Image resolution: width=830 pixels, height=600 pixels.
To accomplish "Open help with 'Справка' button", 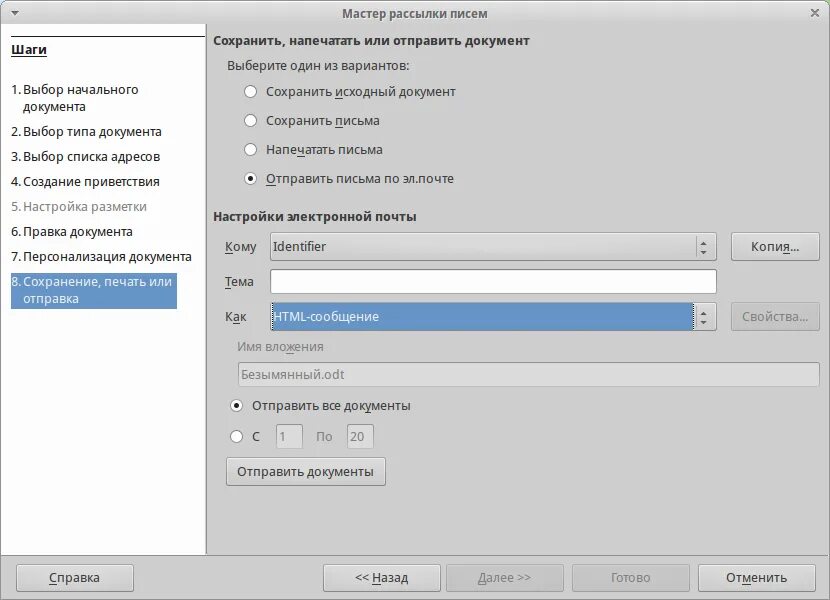I will tap(75, 578).
